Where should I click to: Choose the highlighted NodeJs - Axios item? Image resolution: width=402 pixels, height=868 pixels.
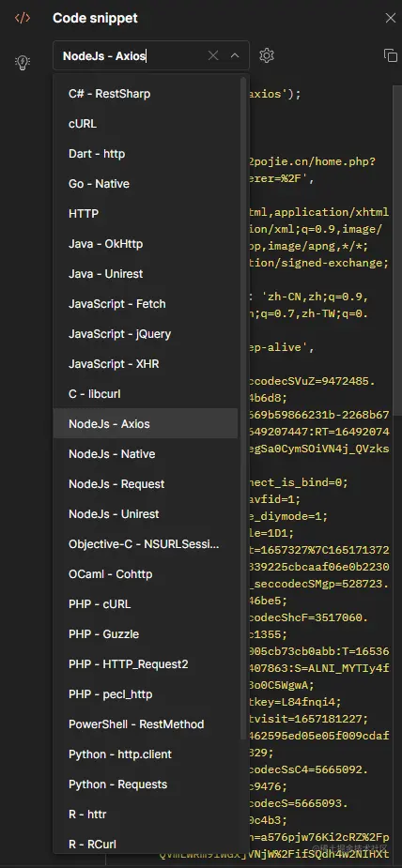click(146, 423)
